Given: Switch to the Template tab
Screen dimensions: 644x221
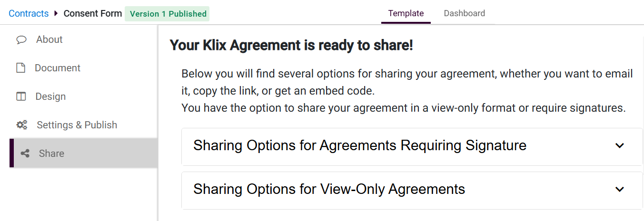Looking at the screenshot, I should [x=406, y=13].
